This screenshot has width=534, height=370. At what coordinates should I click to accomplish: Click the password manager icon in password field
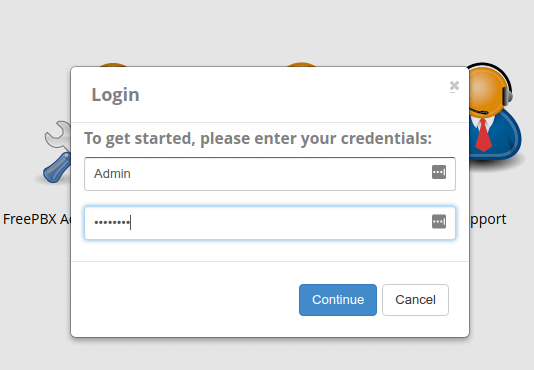click(439, 222)
